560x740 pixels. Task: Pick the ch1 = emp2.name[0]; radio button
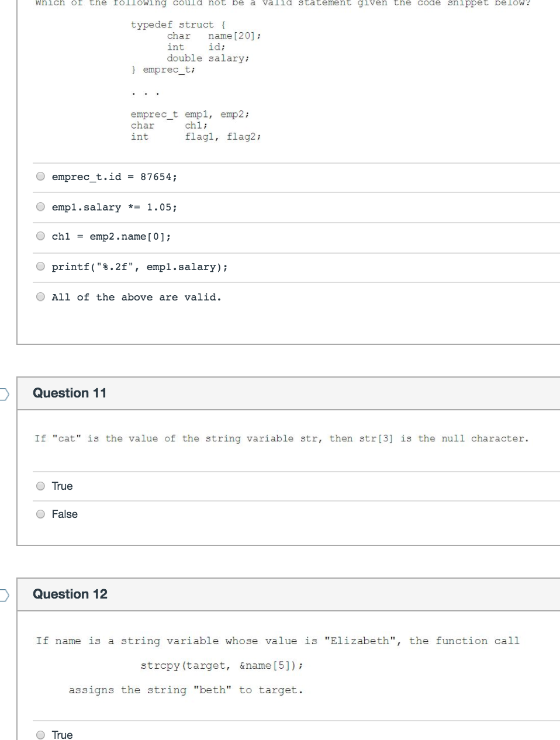40,236
